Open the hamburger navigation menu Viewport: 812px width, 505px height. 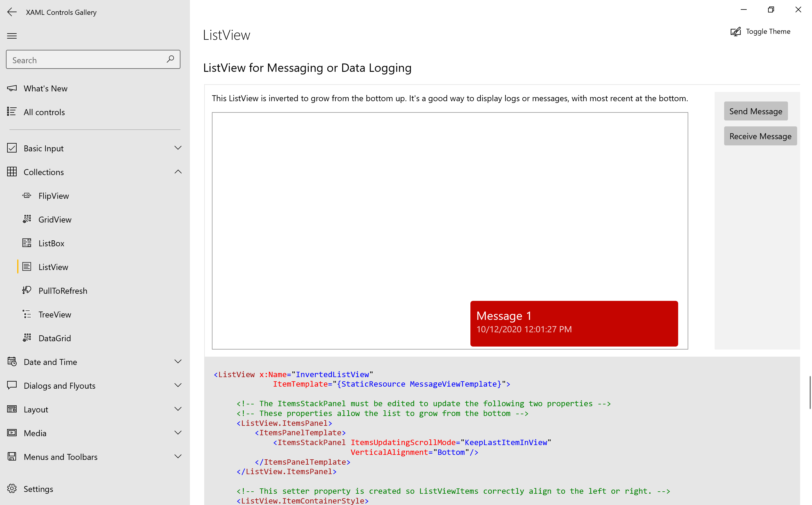12,35
